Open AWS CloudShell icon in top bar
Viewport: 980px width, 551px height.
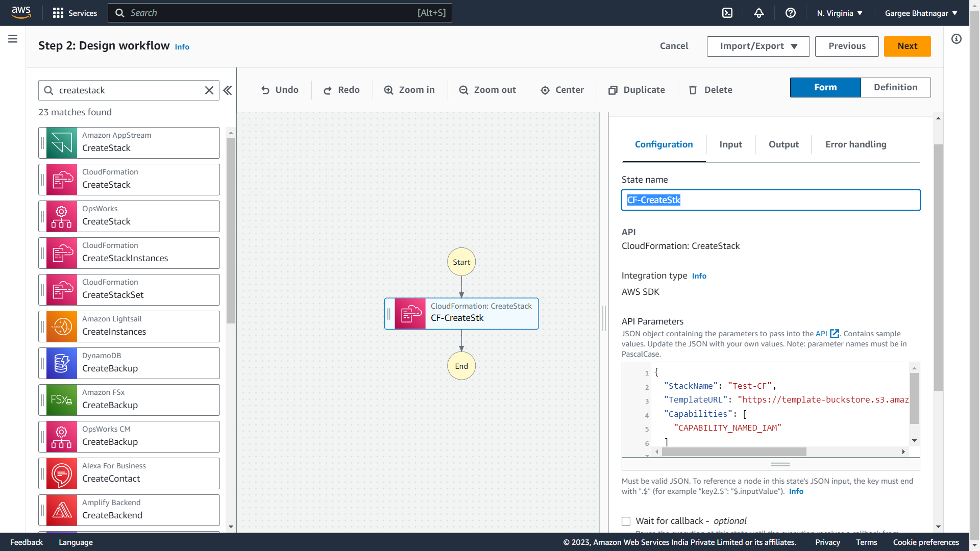pyautogui.click(x=727, y=13)
